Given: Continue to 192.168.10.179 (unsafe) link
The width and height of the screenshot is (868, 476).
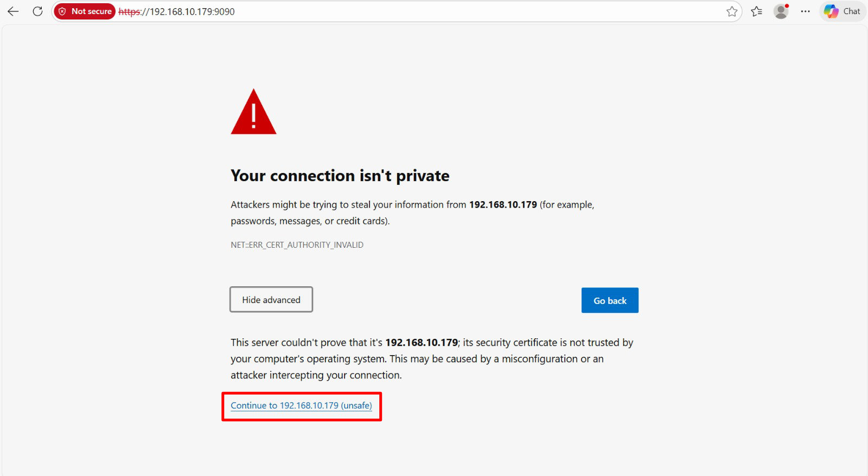Looking at the screenshot, I should coord(301,406).
